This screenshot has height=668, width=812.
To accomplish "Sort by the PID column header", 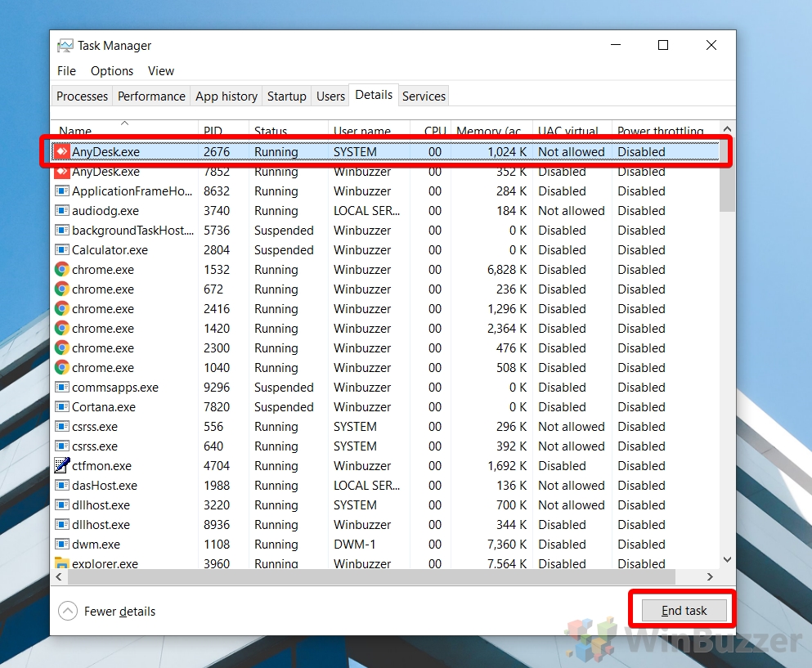I will [x=223, y=129].
